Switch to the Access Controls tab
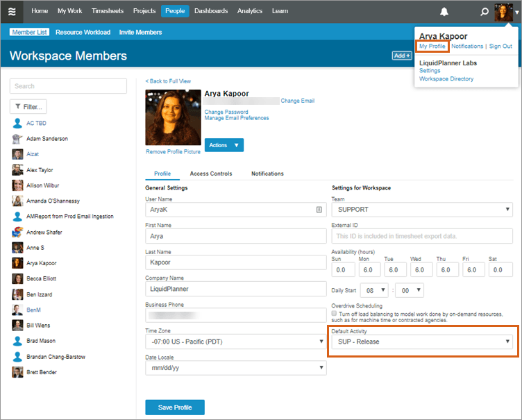 point(211,174)
